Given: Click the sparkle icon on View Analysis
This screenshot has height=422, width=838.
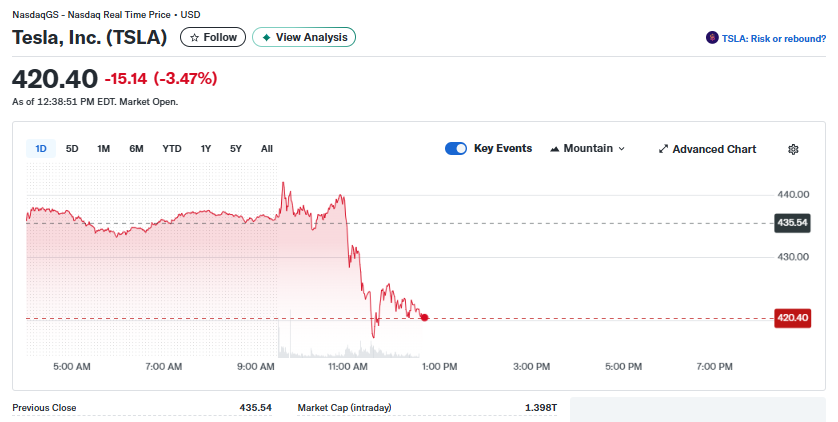Looking at the screenshot, I should [266, 37].
